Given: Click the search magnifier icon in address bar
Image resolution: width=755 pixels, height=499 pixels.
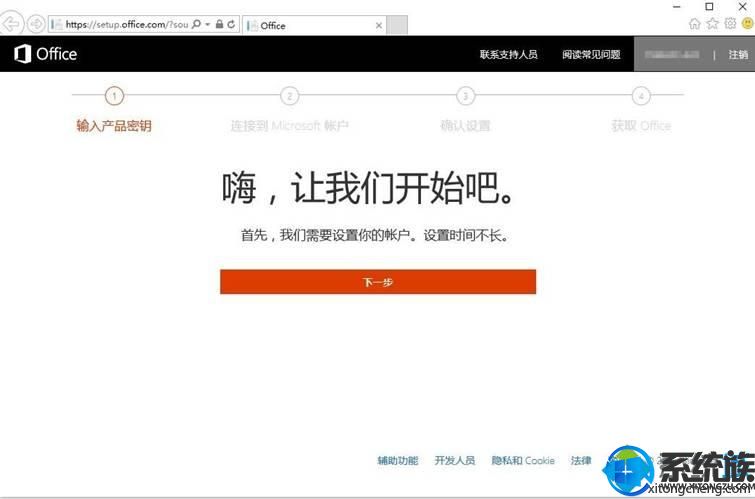Looking at the screenshot, I should 196,24.
